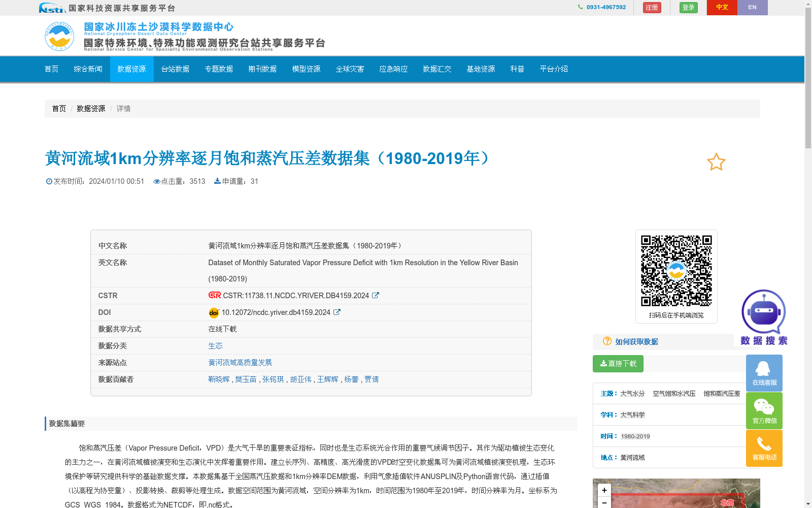Click the 注册 register button
812x508 pixels.
click(x=652, y=8)
